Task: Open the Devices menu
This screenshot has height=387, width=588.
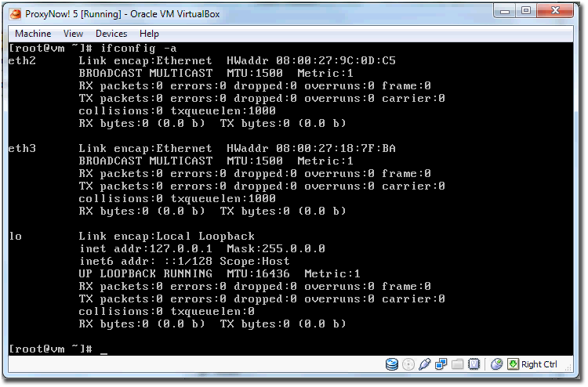Action: [111, 34]
